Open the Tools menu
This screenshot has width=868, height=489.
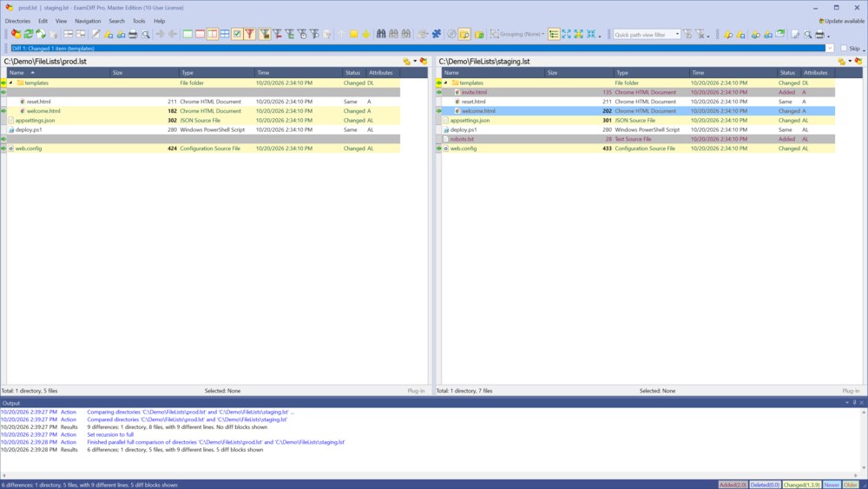pos(138,21)
